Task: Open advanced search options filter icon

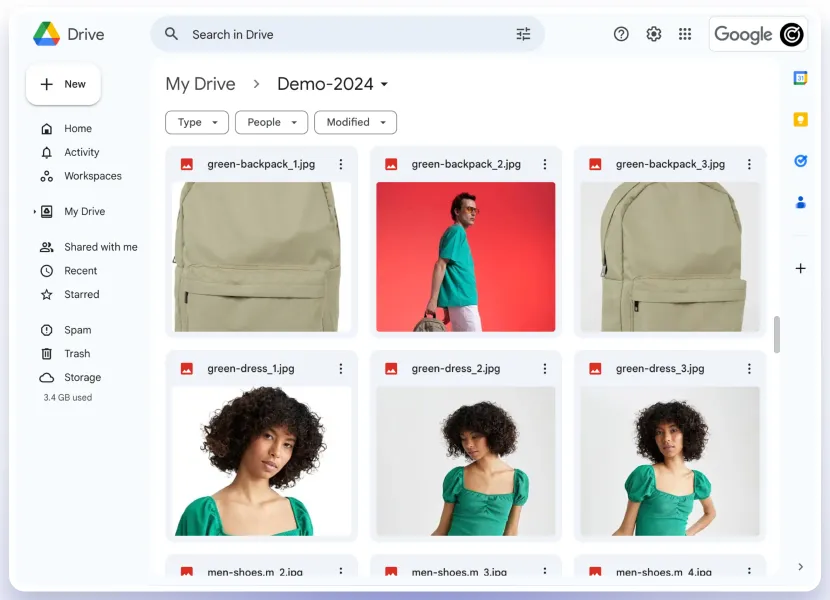Action: (523, 34)
